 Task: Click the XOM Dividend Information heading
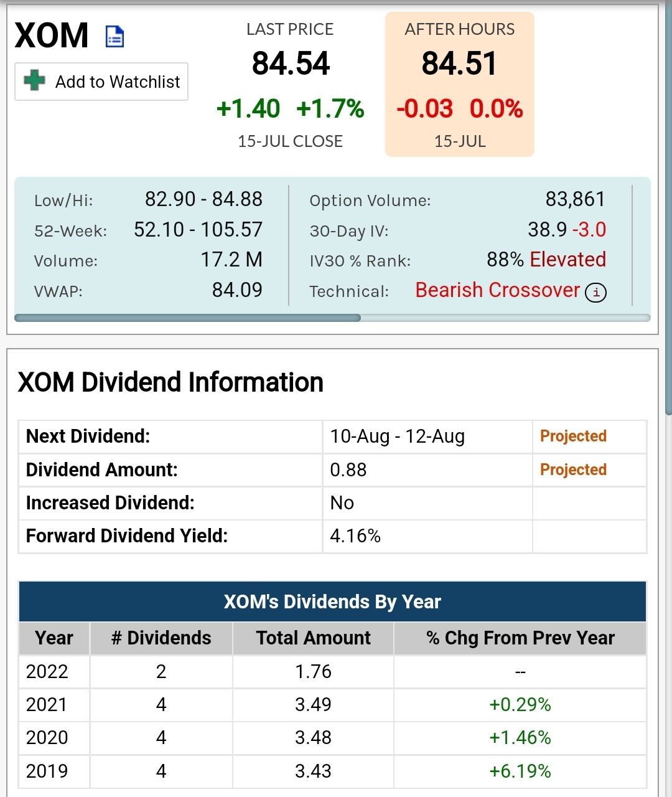tap(170, 382)
